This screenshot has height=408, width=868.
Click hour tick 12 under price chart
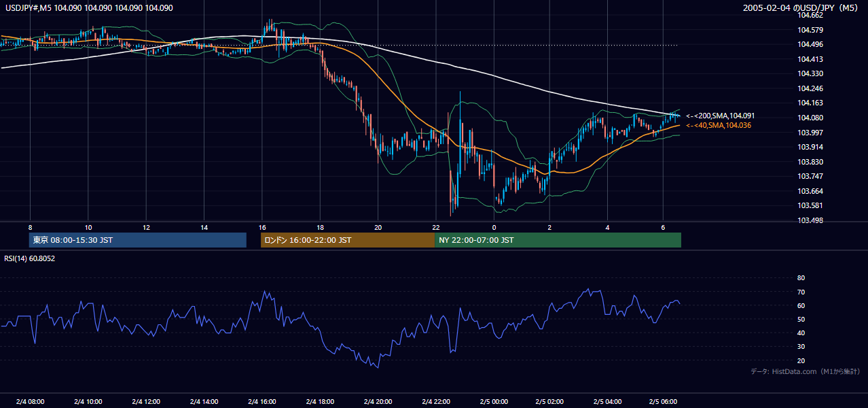(146, 227)
